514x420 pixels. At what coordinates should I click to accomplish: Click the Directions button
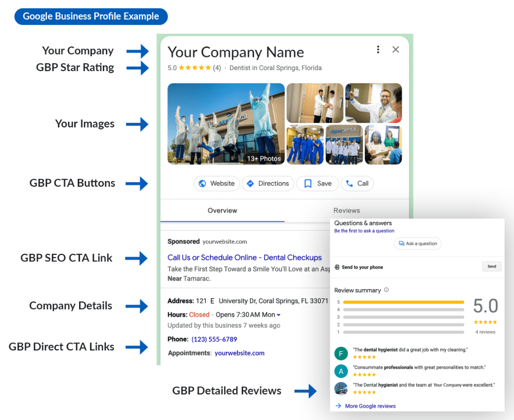[268, 183]
